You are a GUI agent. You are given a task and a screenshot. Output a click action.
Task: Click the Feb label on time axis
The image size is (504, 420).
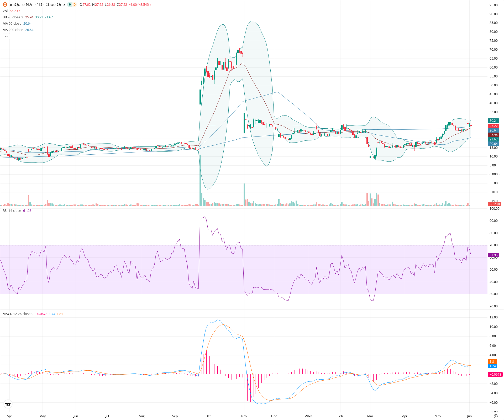(x=340, y=416)
